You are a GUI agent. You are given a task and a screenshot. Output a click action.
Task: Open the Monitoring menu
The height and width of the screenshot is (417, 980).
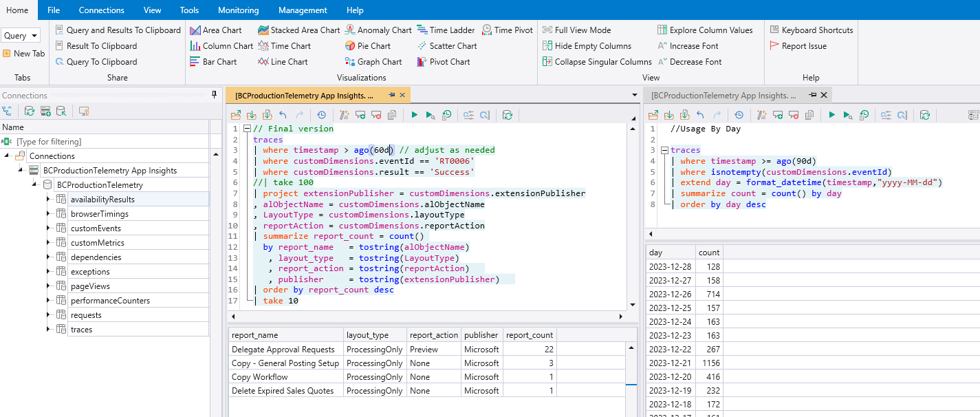coord(238,10)
